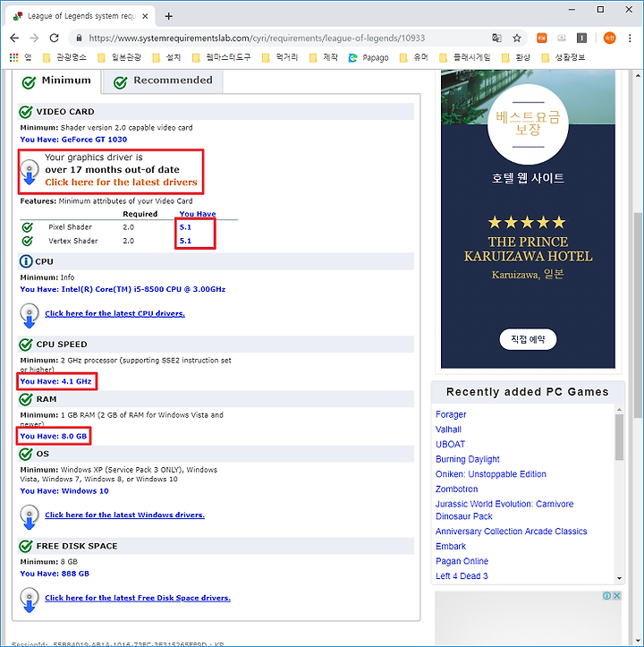Click the latest Free Disk Space drivers link
This screenshot has width=644, height=647.
(138, 598)
